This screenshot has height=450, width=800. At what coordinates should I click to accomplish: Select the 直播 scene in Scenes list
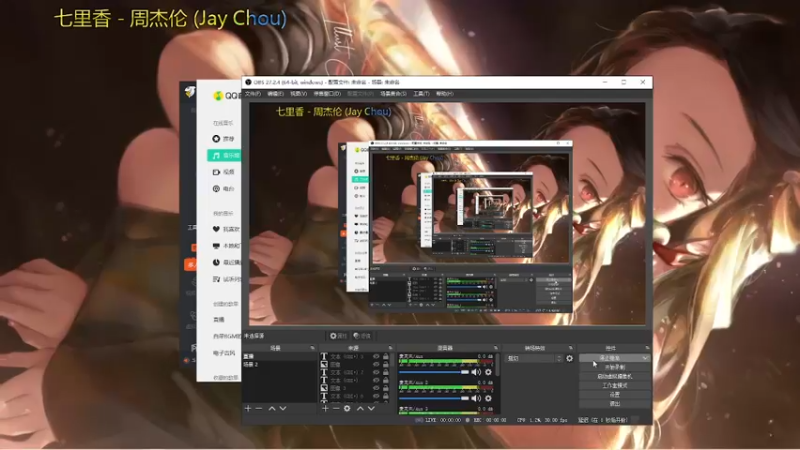[279, 357]
